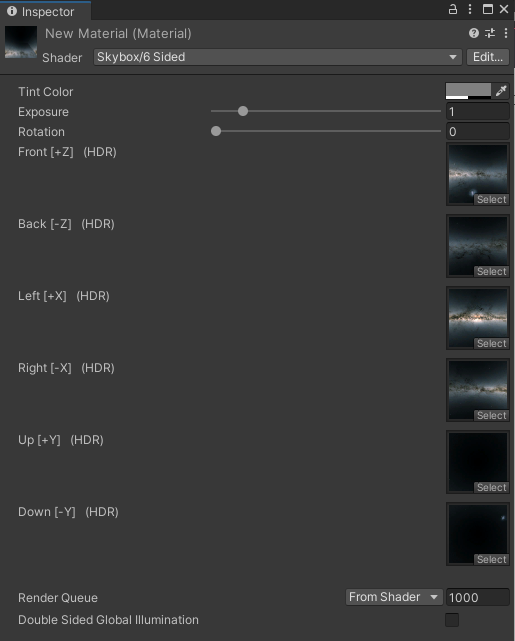Screen dimensions: 515x641
Task: Click the Left [+X] texture thumbnail
Action: (478, 318)
